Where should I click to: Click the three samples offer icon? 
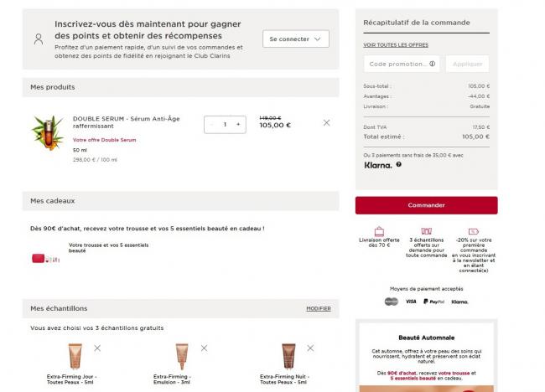pyautogui.click(x=426, y=231)
